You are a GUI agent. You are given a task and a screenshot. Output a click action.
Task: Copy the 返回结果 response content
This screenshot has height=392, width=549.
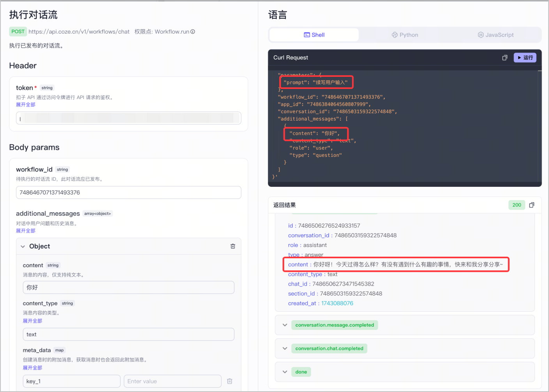pos(531,205)
